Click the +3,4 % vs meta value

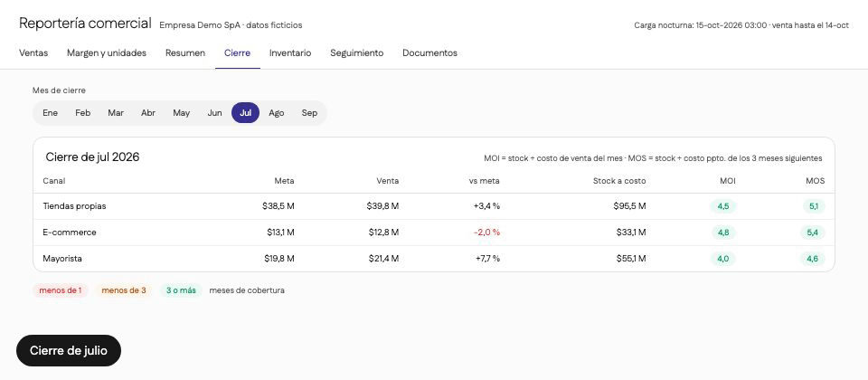pyautogui.click(x=486, y=206)
